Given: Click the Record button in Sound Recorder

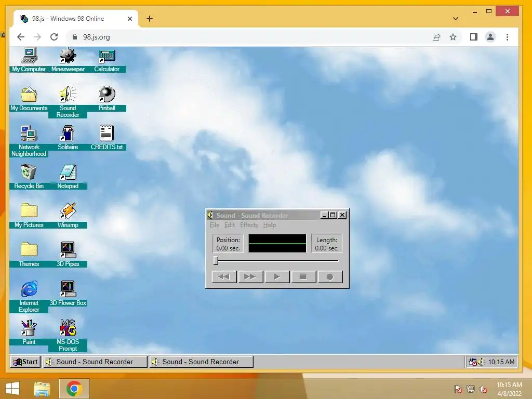Looking at the screenshot, I should 330,277.
